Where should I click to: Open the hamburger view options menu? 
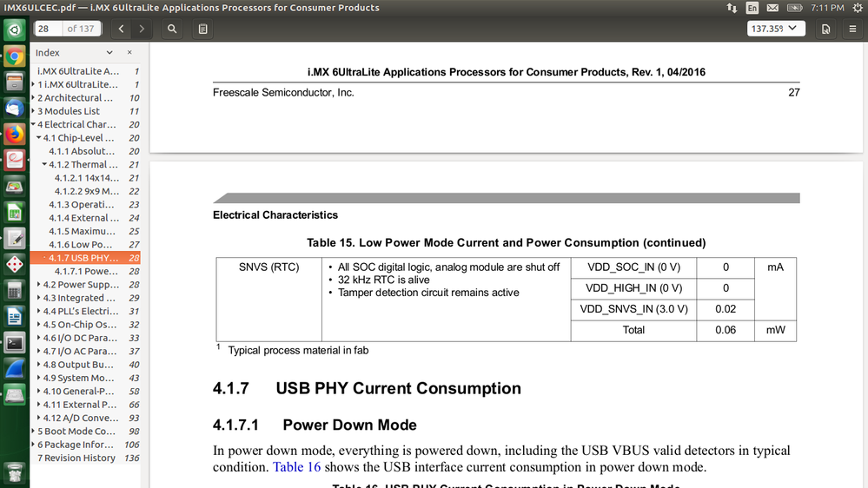point(852,29)
